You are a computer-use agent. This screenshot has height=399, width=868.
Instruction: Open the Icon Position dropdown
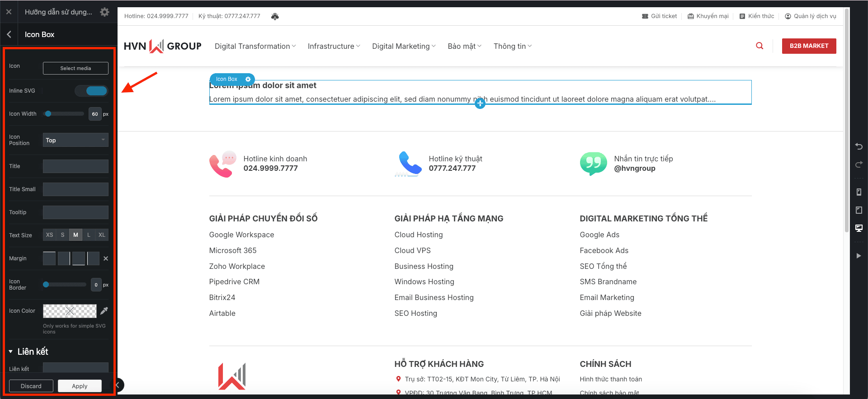click(x=75, y=140)
